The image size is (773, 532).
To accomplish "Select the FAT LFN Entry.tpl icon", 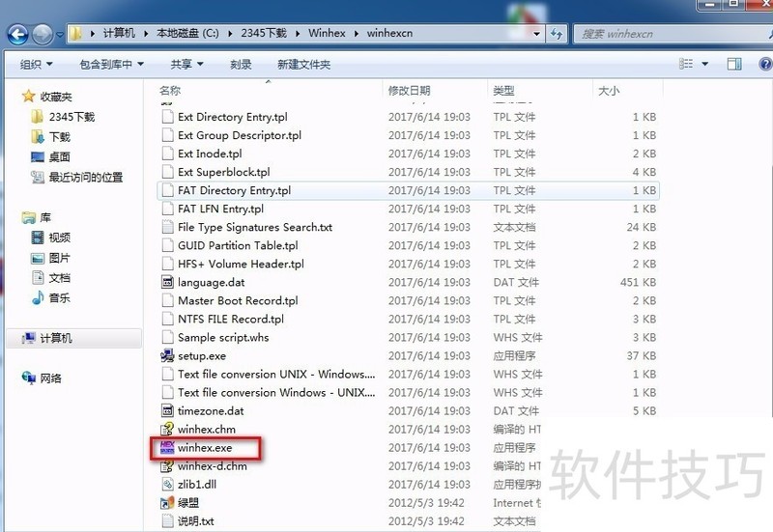I will click(x=167, y=209).
